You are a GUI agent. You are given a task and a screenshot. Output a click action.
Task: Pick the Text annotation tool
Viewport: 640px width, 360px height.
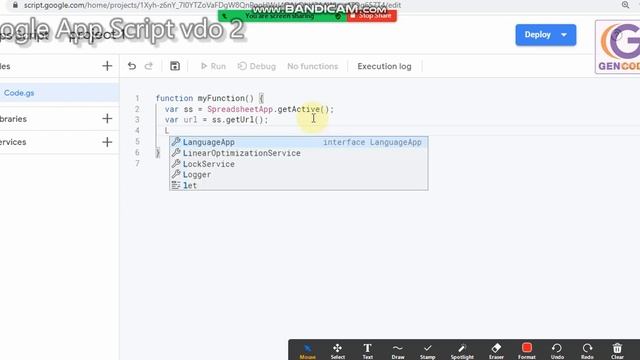[367, 351]
